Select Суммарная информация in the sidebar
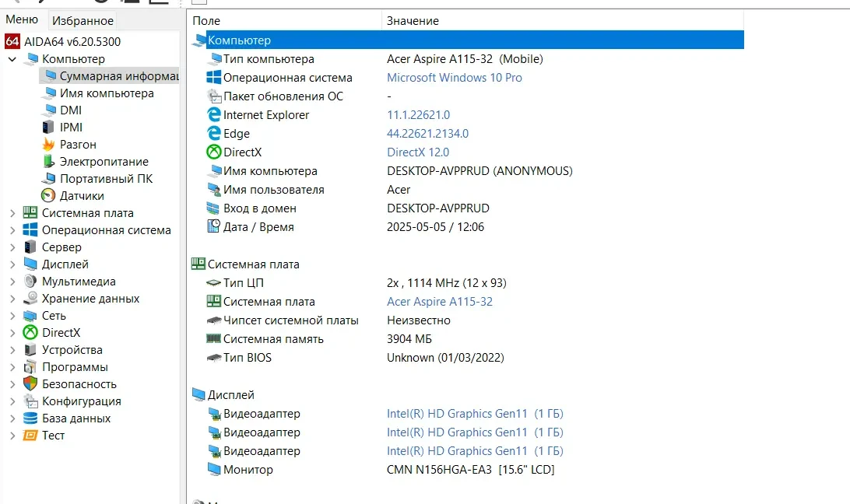 pyautogui.click(x=109, y=76)
